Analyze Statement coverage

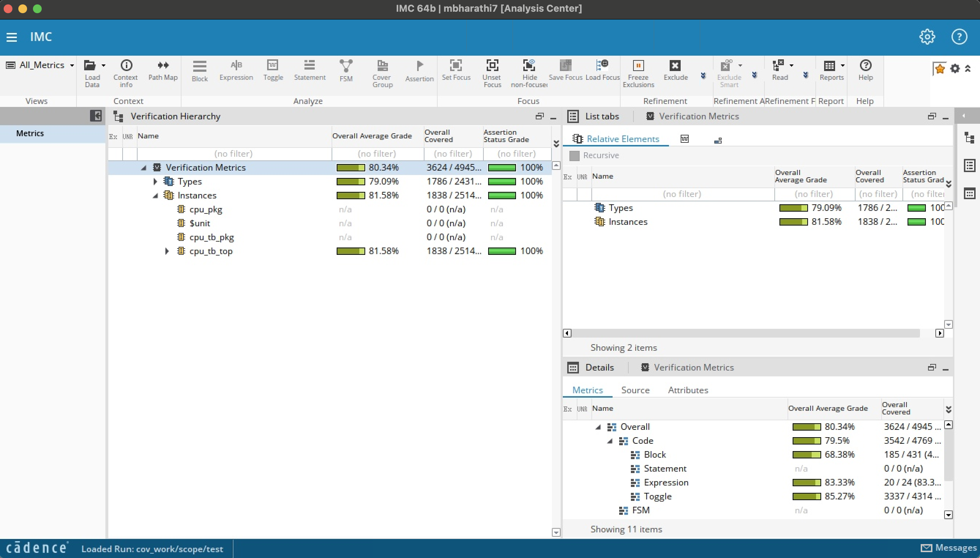click(x=310, y=71)
